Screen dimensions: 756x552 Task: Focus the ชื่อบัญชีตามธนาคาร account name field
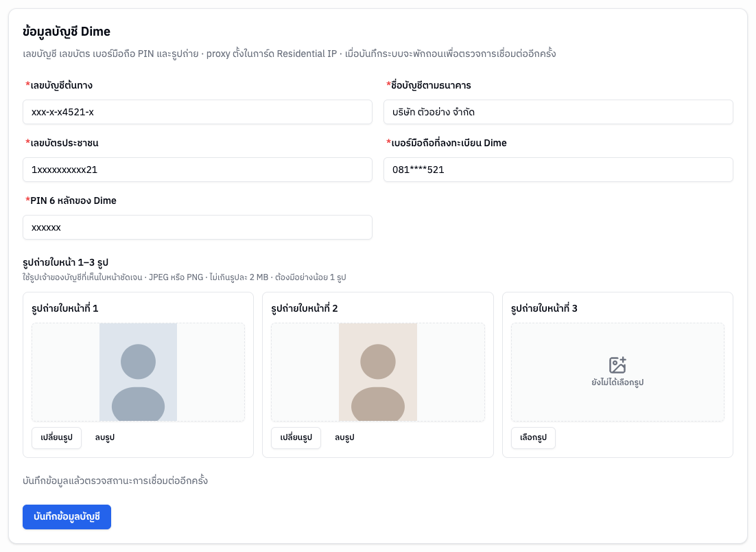[558, 112]
